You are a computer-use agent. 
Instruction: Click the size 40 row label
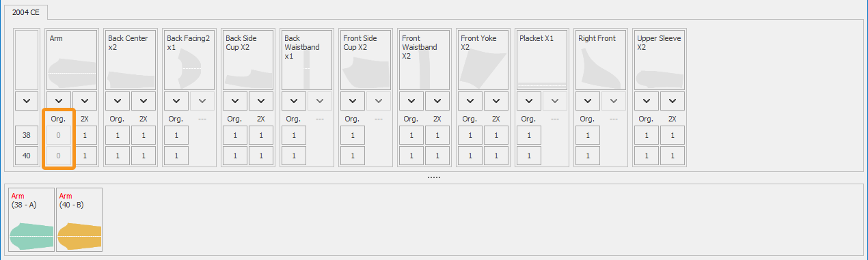[x=27, y=156]
